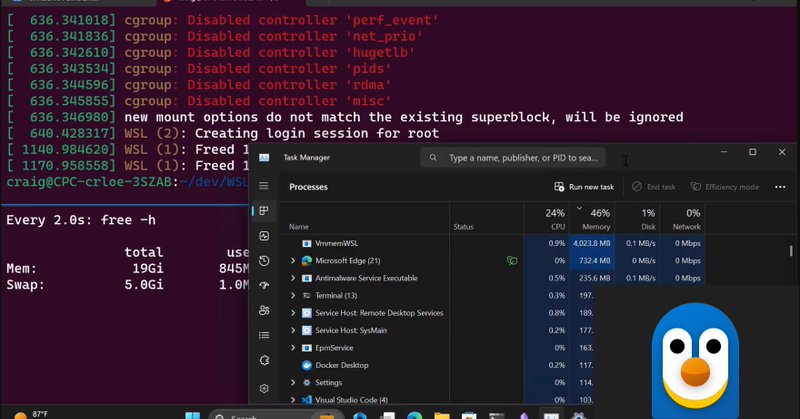800x419 pixels.
Task: Open the weather widget showing 87°F
Action: [31, 414]
